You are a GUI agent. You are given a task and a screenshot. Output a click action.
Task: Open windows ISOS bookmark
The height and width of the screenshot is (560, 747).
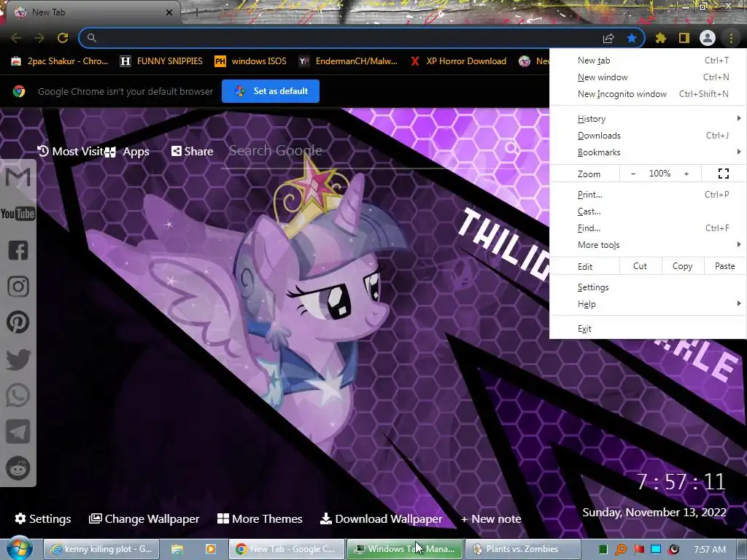(251, 61)
